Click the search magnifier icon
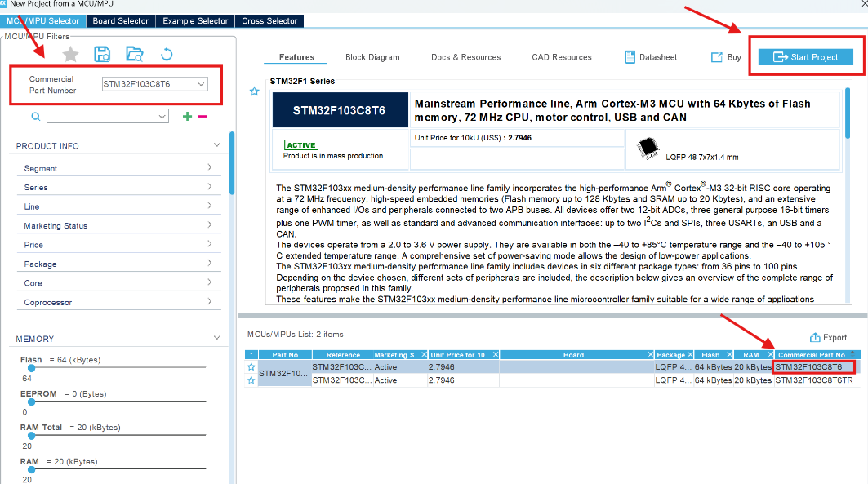 (x=35, y=117)
